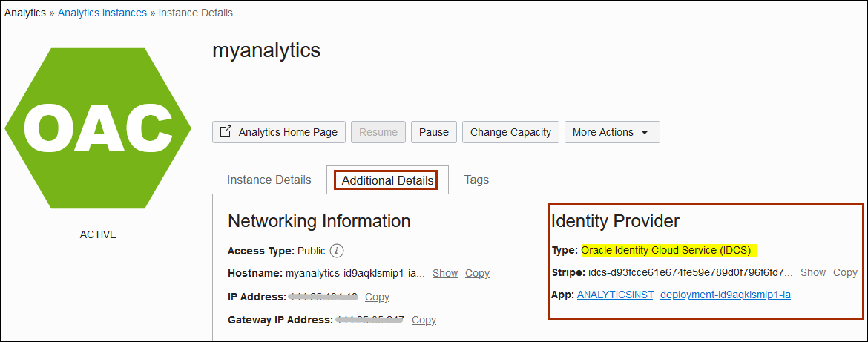Image resolution: width=868 pixels, height=342 pixels.
Task: Select the Additional Details tab
Action: (x=387, y=180)
